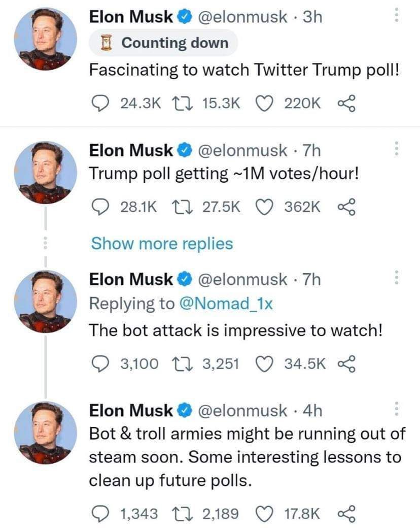Expand the thread dots beside "Show more replies"
Screen dimensions: 420x531
(x=46, y=244)
